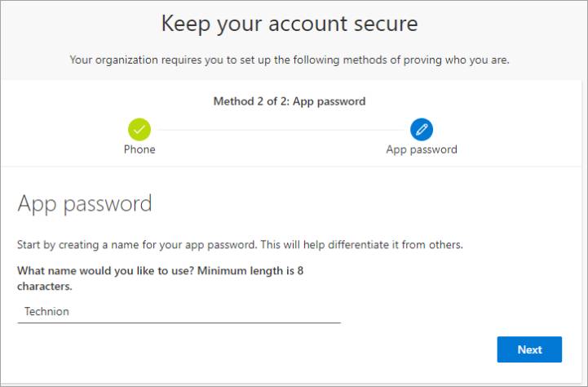Select the App password step label
Screen dimensions: 588x387
[422, 149]
